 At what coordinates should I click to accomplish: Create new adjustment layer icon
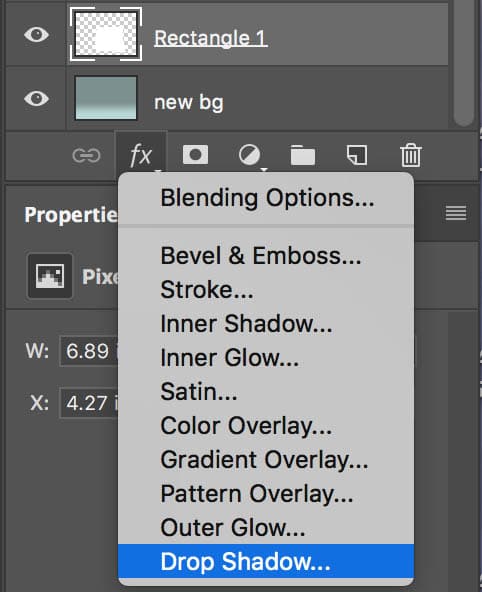coord(249,155)
